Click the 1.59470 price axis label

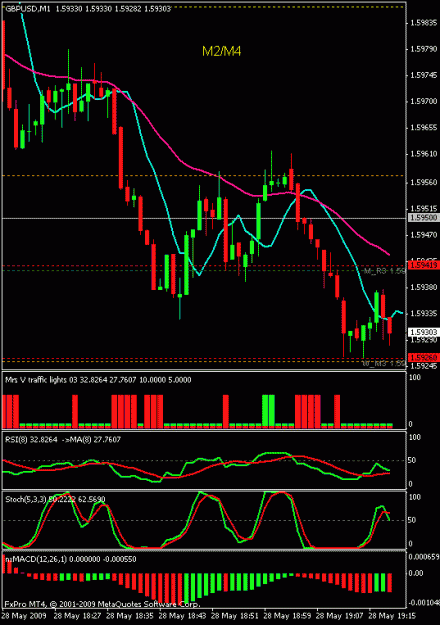424,235
